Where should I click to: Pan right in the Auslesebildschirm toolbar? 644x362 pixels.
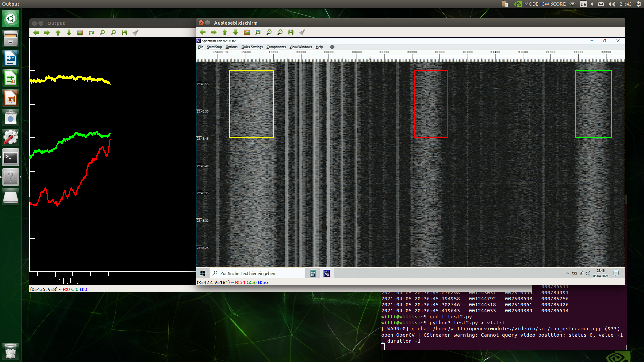pyautogui.click(x=214, y=32)
